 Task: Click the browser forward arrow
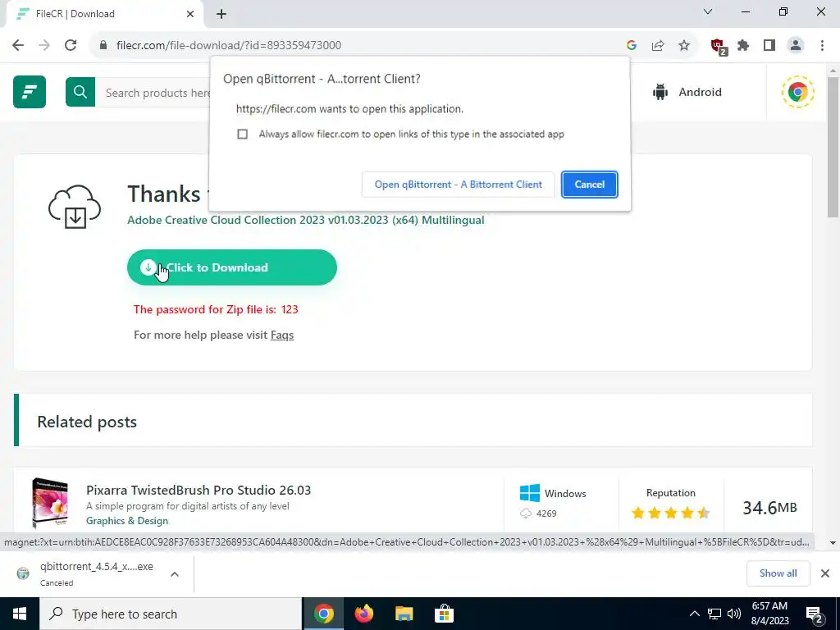44,45
